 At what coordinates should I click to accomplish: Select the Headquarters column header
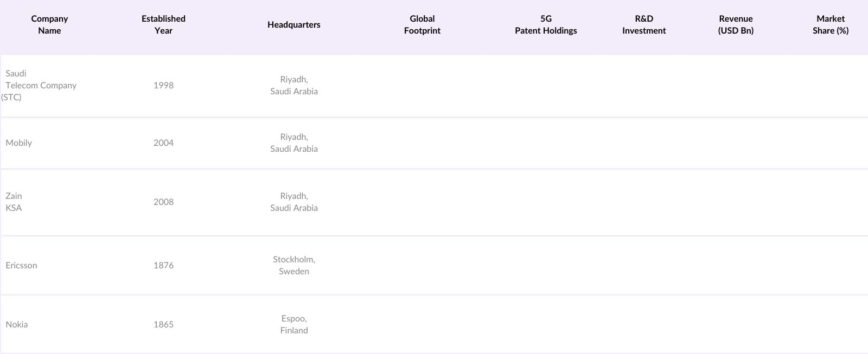point(293,25)
